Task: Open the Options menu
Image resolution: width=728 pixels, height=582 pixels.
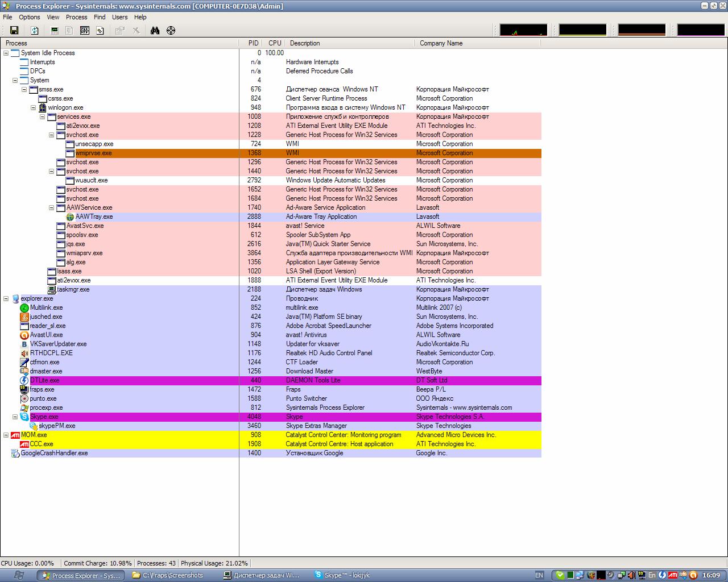Action: click(30, 17)
